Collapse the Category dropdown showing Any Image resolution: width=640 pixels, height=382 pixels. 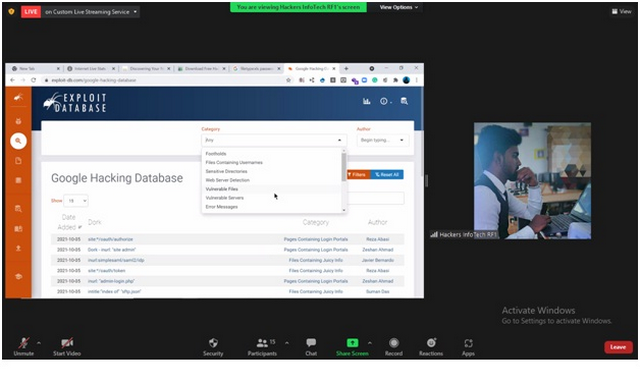pyautogui.click(x=274, y=140)
